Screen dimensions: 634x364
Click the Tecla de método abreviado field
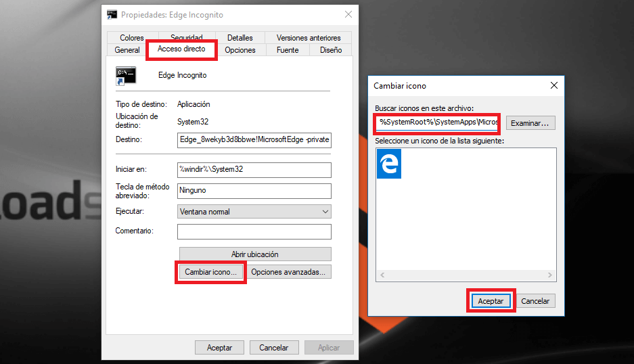pos(254,191)
